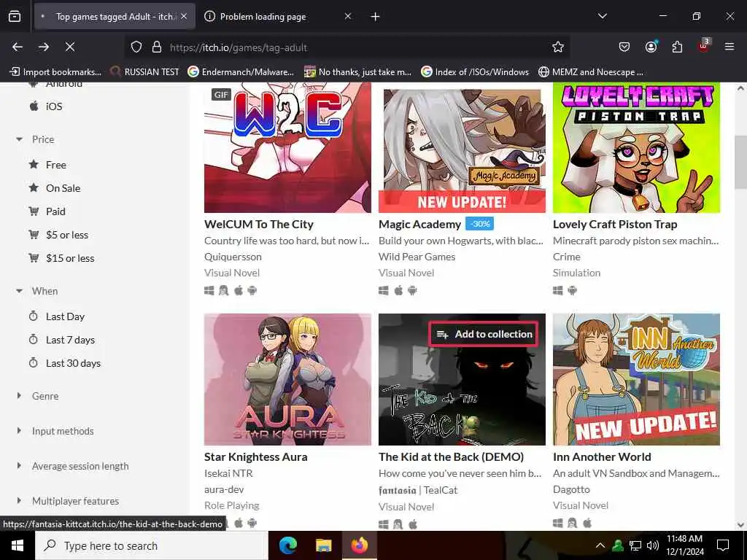Switch to Problem loading page tab
The height and width of the screenshot is (560, 747).
point(279,17)
